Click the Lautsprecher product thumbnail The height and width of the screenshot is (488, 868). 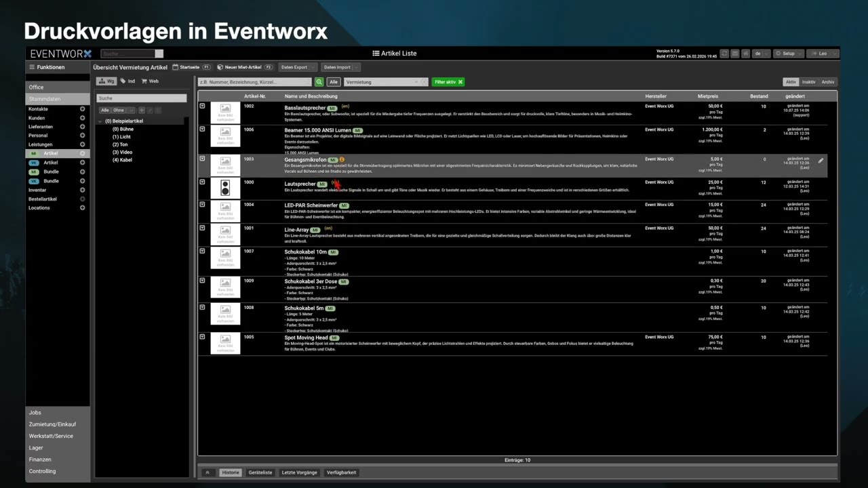(x=225, y=188)
